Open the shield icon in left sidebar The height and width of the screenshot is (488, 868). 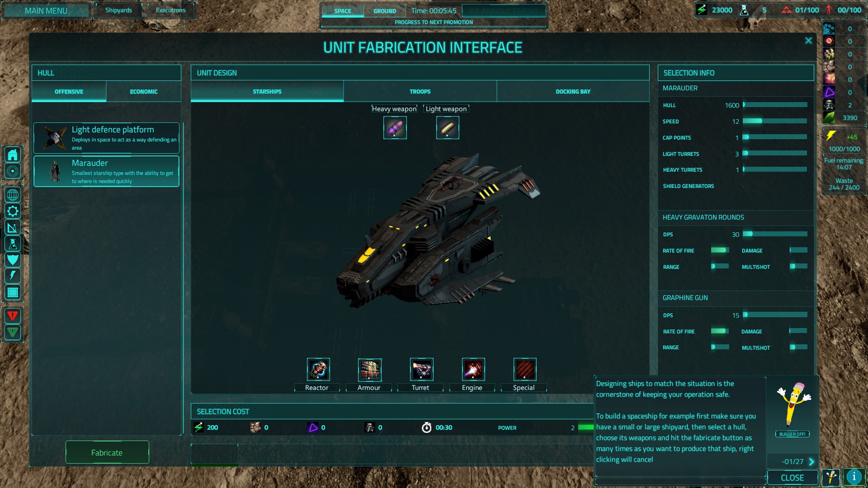(13, 259)
